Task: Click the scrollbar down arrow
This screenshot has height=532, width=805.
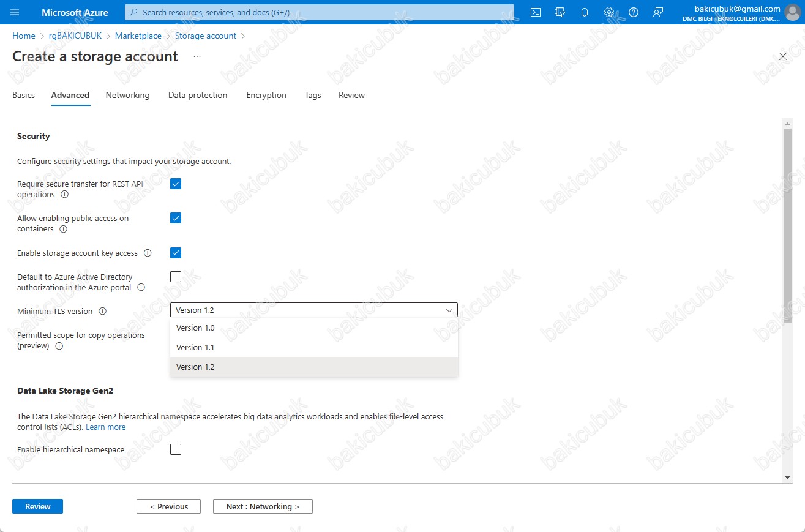Action: [x=787, y=478]
